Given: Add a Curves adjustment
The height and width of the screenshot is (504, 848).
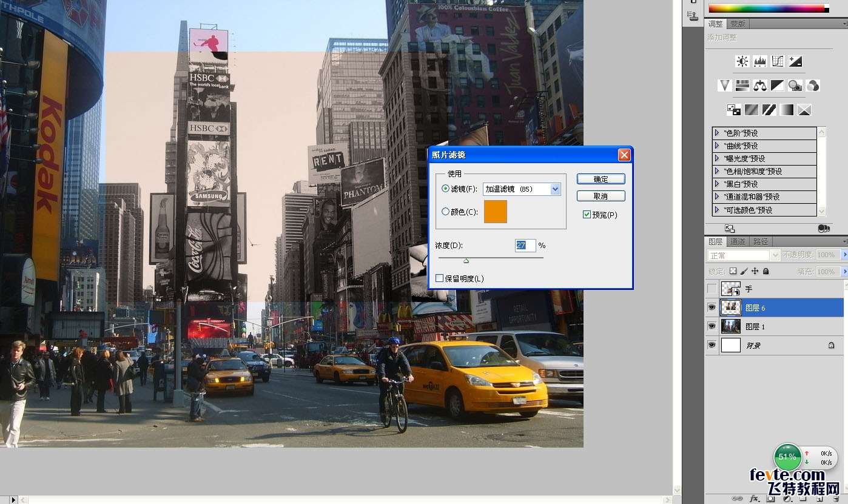Looking at the screenshot, I should coord(778,61).
